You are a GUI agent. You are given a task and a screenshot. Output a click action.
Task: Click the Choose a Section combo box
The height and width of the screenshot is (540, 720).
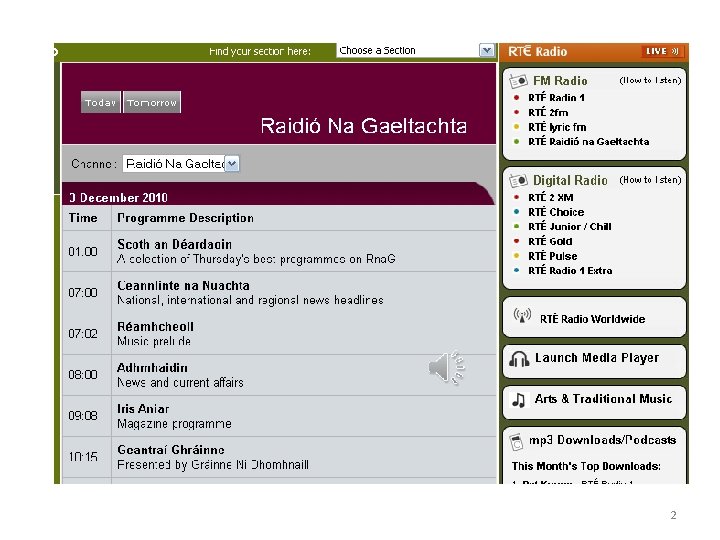tap(416, 50)
